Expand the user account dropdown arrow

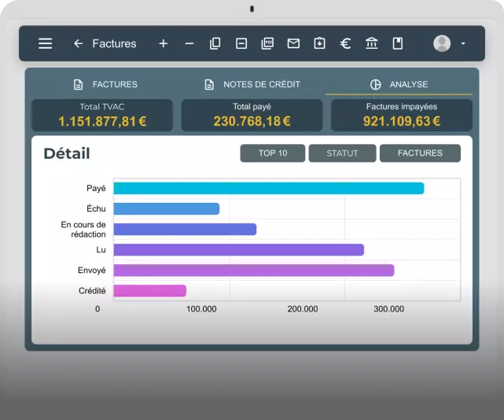pyautogui.click(x=463, y=43)
